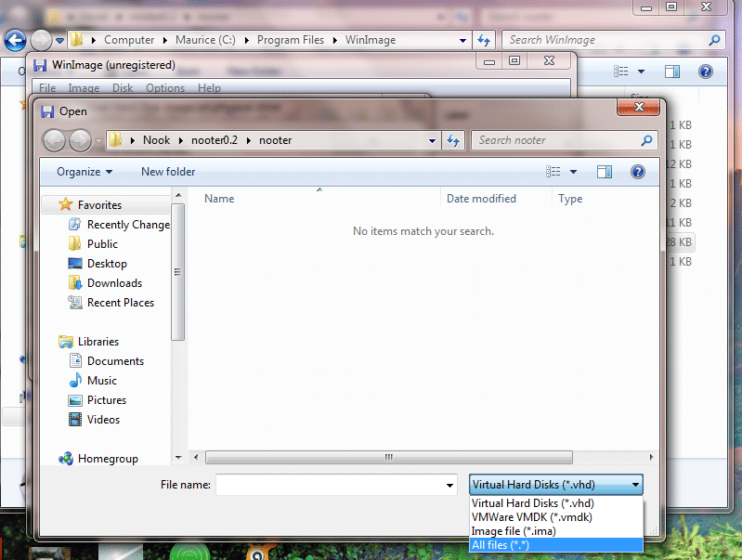
Task: Click the sidebar vertical scrollbar thumb
Action: [x=178, y=272]
